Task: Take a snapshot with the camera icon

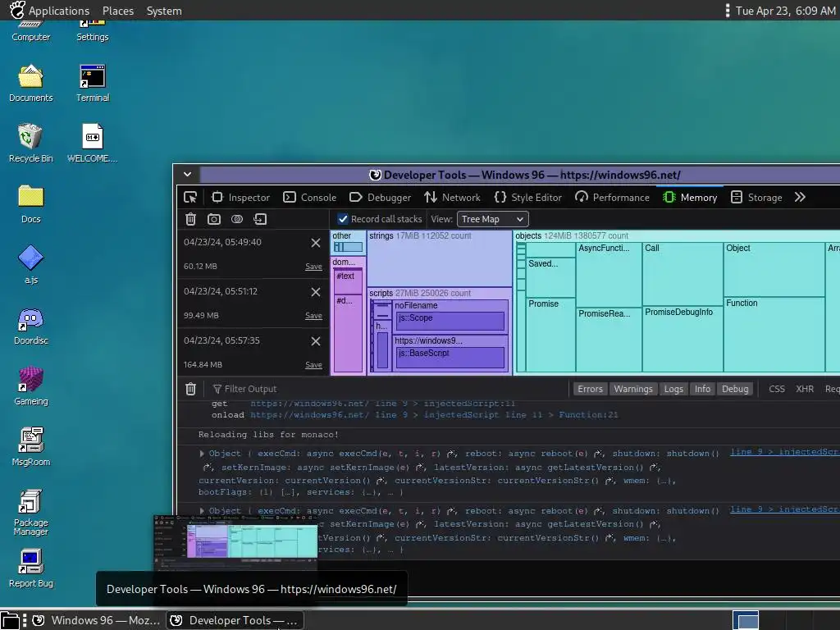Action: tap(214, 219)
